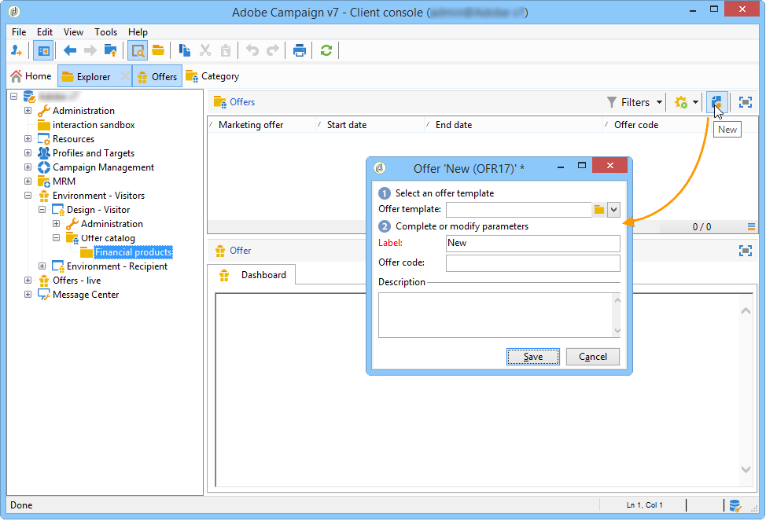Click the copy icon in toolbar

(184, 50)
